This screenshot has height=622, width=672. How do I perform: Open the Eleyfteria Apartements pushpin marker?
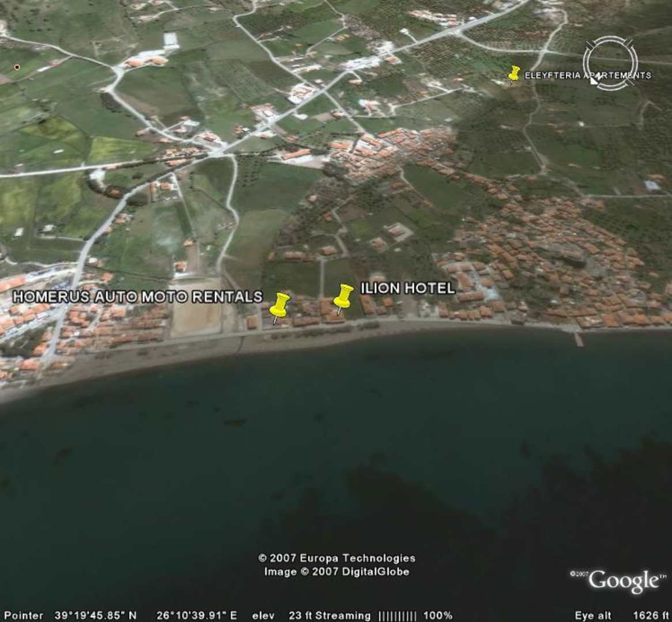click(514, 73)
